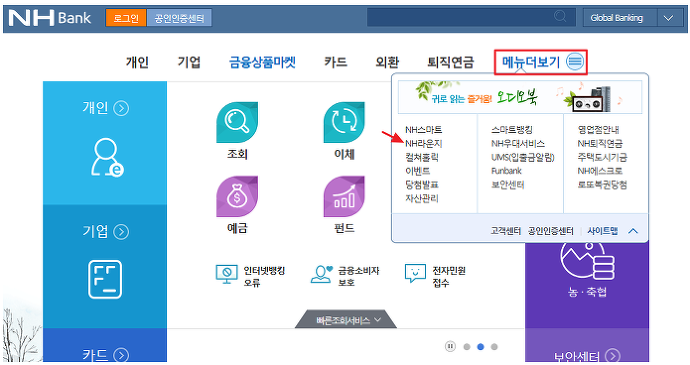Viewport: 690px width, 365px height.
Task: Open 전자민원 접수 speech bubble icon
Action: point(415,273)
